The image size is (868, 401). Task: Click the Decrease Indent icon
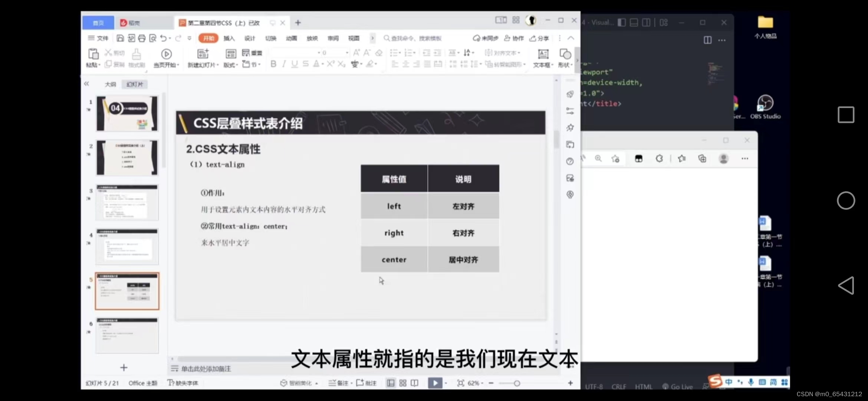(x=427, y=53)
